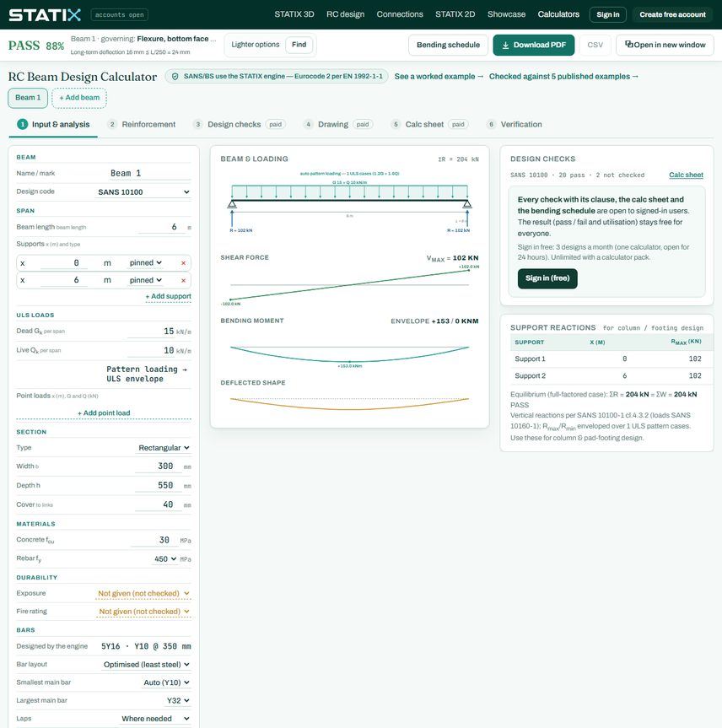Click the Dead Gk load field

coord(151,332)
